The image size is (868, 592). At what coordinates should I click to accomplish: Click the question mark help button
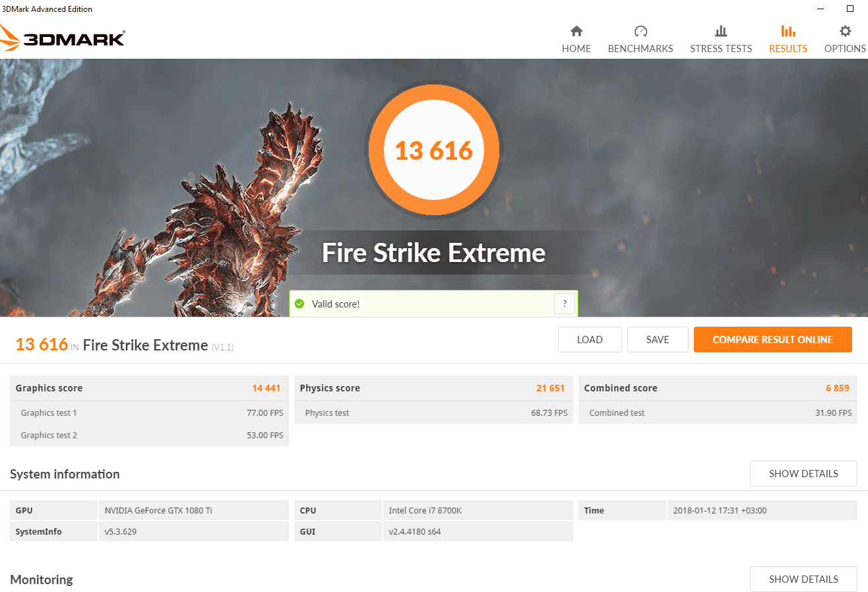tap(565, 304)
